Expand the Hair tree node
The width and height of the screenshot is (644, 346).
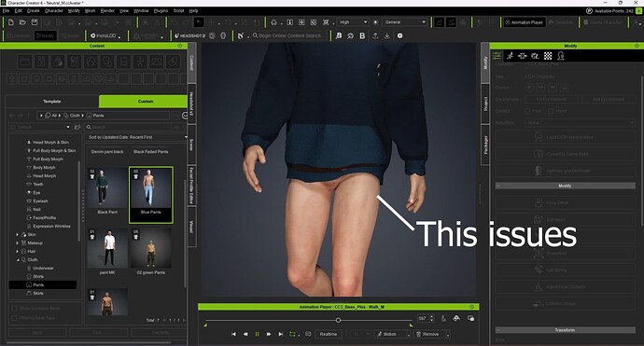pos(17,251)
